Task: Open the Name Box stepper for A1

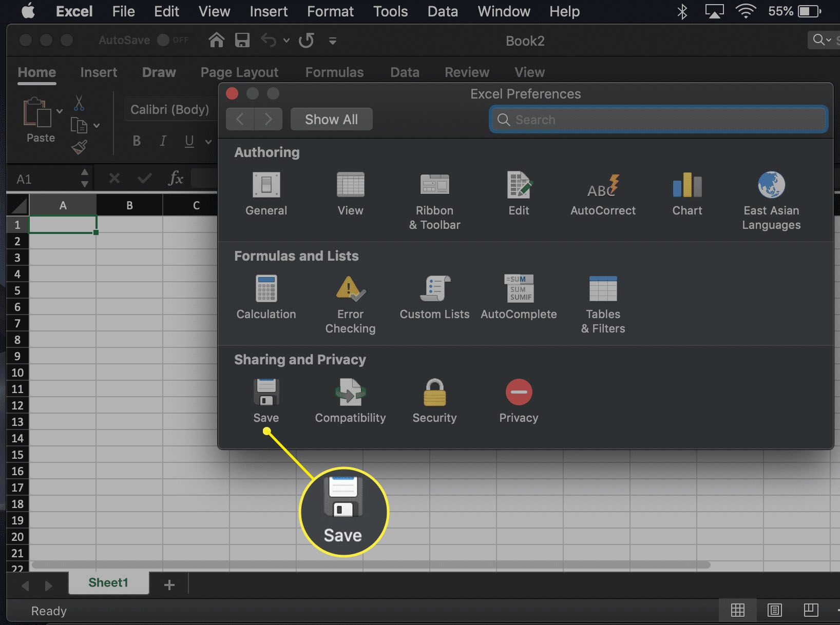Action: tap(85, 178)
